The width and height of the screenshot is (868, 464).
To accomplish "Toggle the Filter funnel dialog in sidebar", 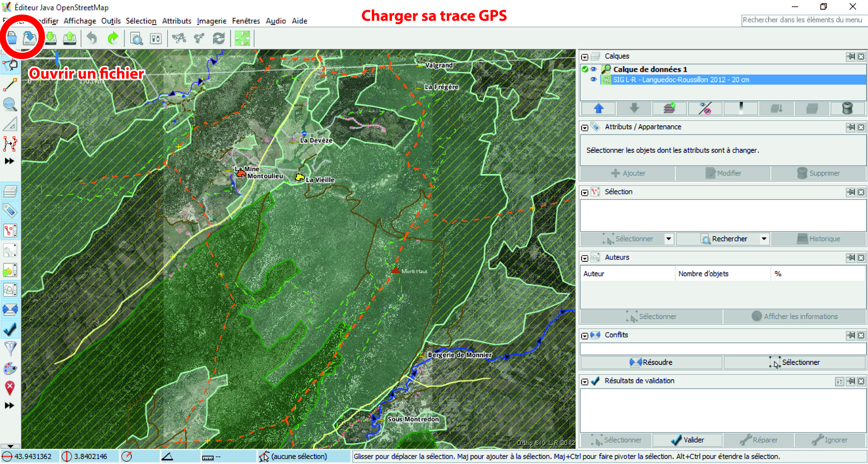I will click(x=10, y=349).
